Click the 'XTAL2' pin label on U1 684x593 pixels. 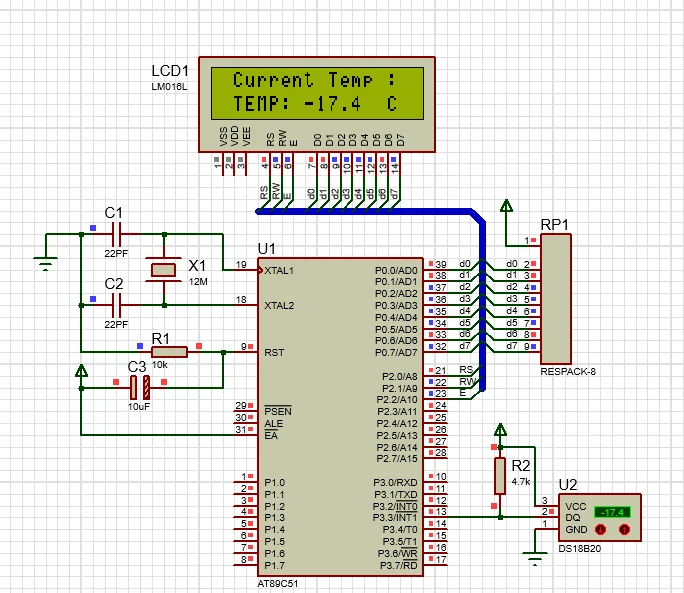pyautogui.click(x=279, y=305)
